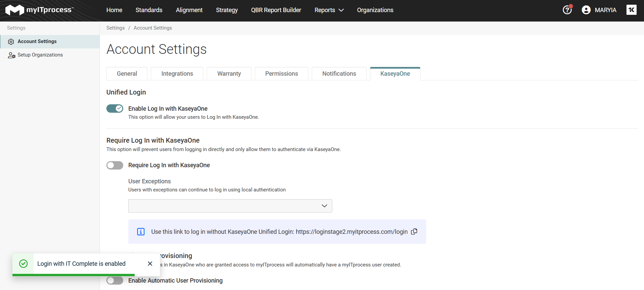Select the KaseyaOne tab
644x290 pixels.
(395, 74)
